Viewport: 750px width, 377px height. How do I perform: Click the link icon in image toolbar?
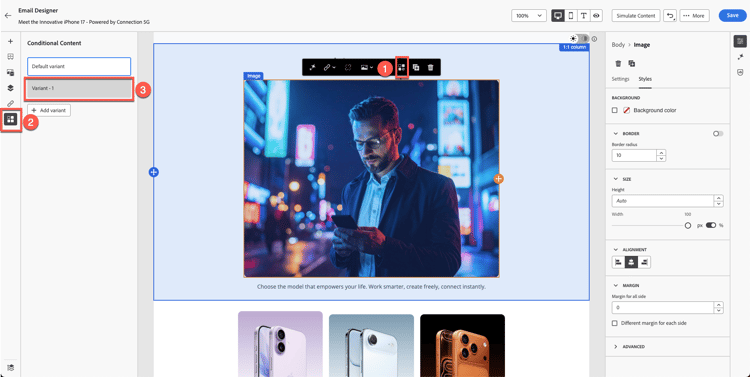point(327,67)
